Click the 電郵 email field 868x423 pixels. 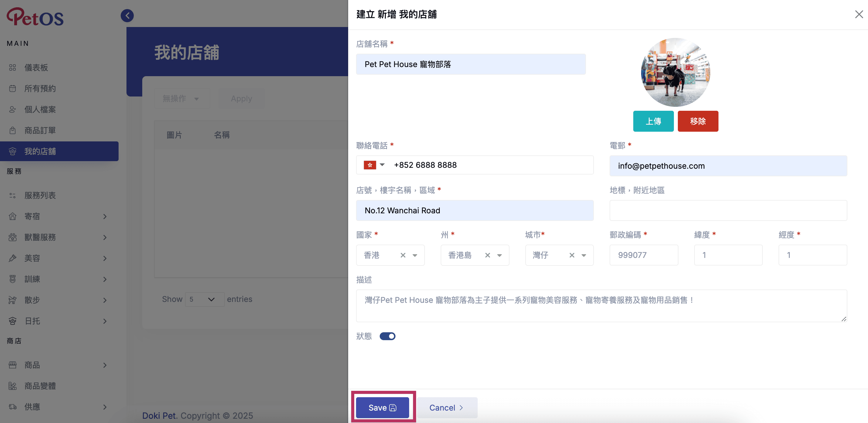point(728,166)
